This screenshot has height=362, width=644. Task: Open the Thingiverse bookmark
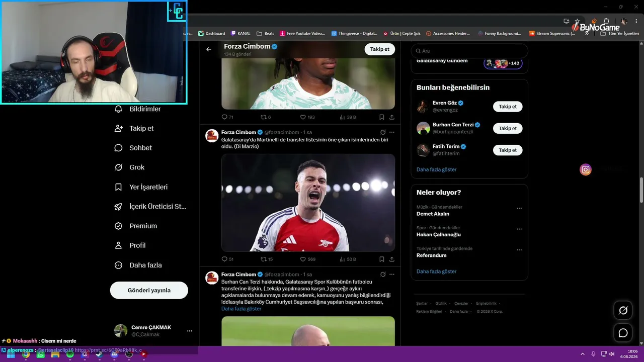(x=354, y=34)
